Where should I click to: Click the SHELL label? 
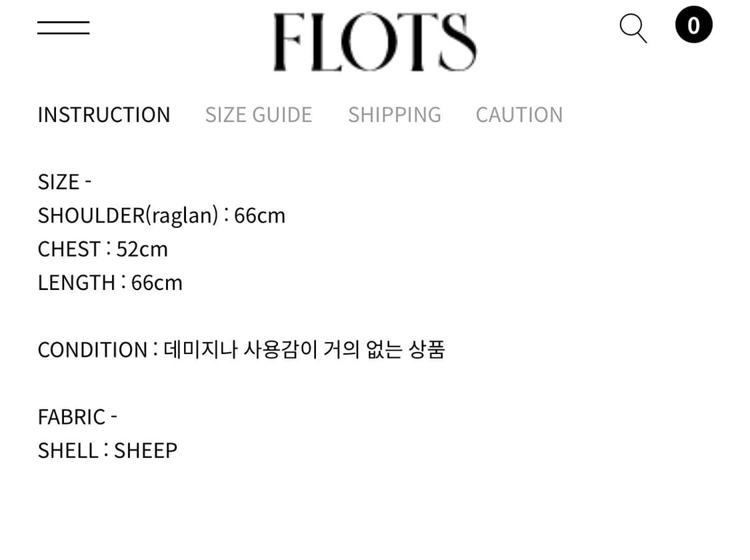coord(68,451)
